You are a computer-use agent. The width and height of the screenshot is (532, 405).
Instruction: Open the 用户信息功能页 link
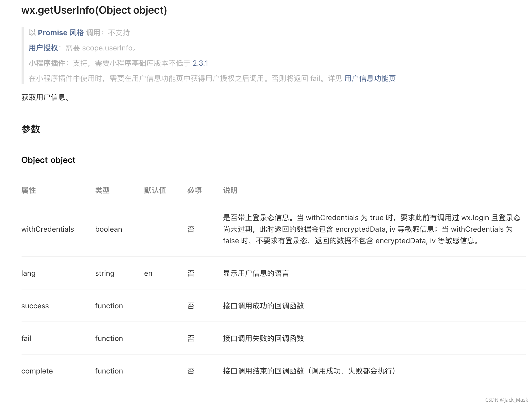(x=370, y=79)
